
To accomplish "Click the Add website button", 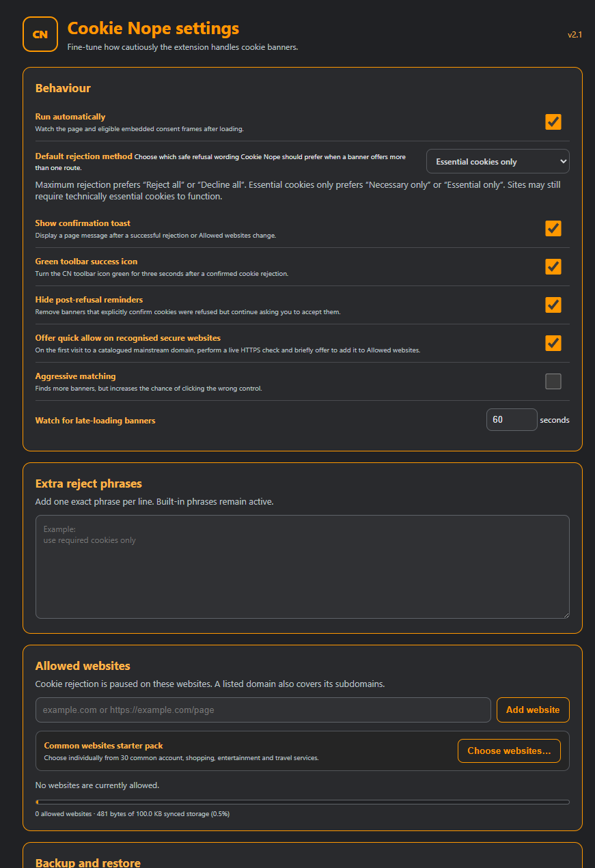I will tap(533, 710).
